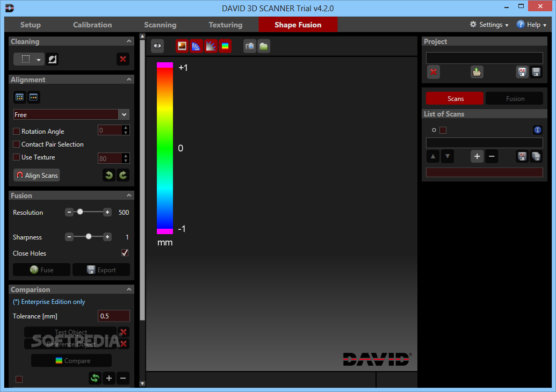This screenshot has height=392, width=556.
Task: Collapse the Comparison panel
Action: [129, 289]
